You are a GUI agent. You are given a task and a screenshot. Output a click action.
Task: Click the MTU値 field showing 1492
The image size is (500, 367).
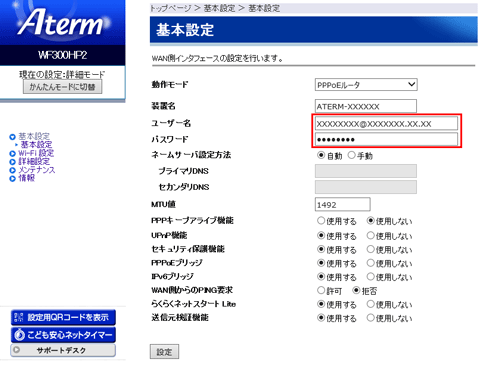[342, 204]
